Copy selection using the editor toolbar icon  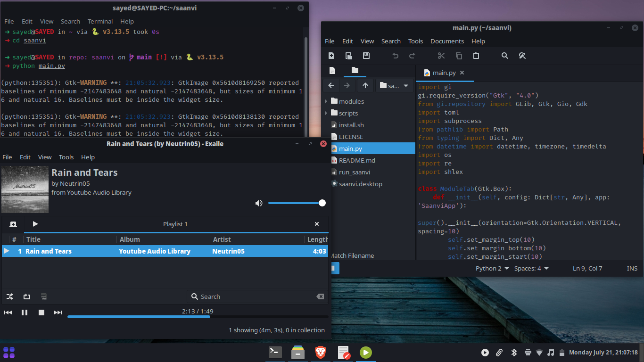pyautogui.click(x=459, y=56)
